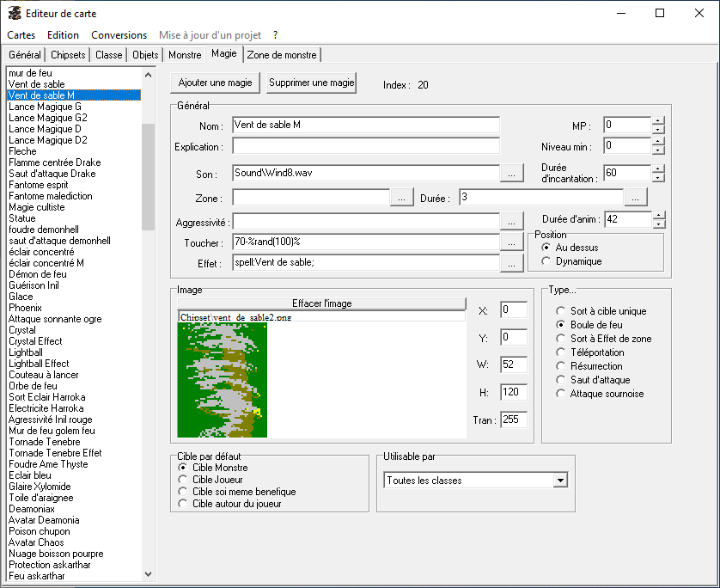Expand the Toutes les classes dropdown
Image resolution: width=720 pixels, height=588 pixels.
[560, 481]
